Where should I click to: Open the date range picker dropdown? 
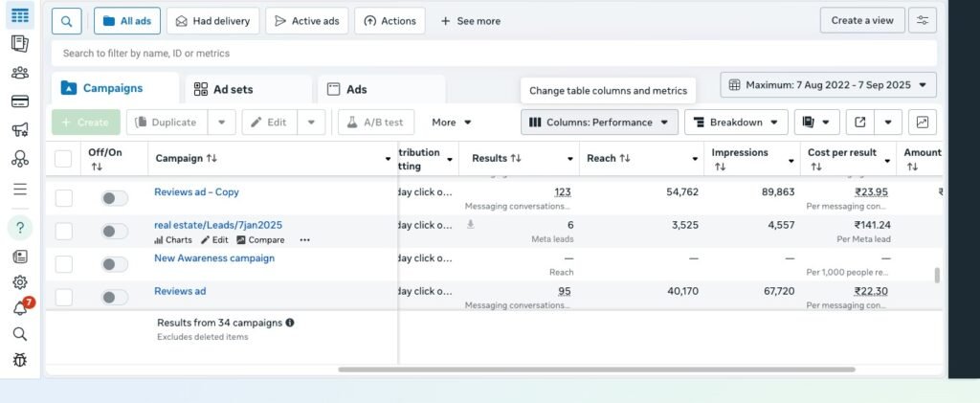coord(828,85)
